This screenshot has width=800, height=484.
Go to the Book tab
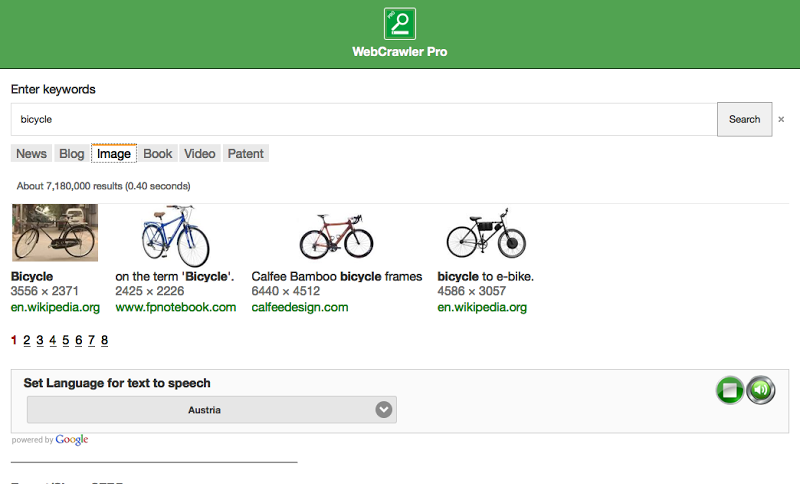tap(158, 154)
